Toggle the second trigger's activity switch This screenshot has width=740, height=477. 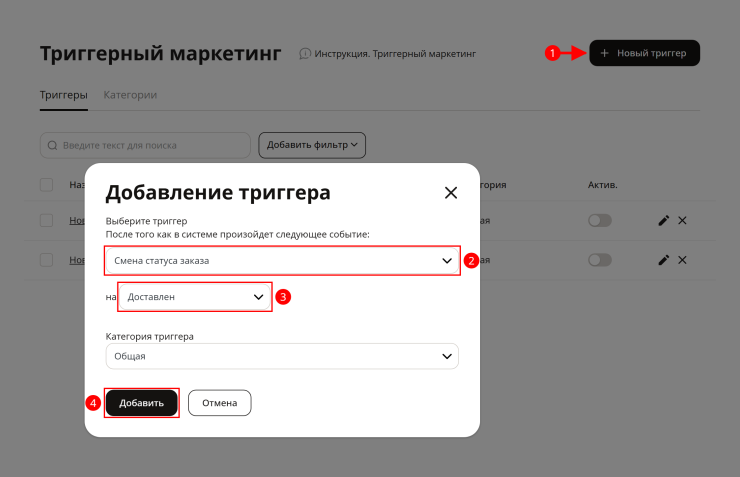coord(600,260)
